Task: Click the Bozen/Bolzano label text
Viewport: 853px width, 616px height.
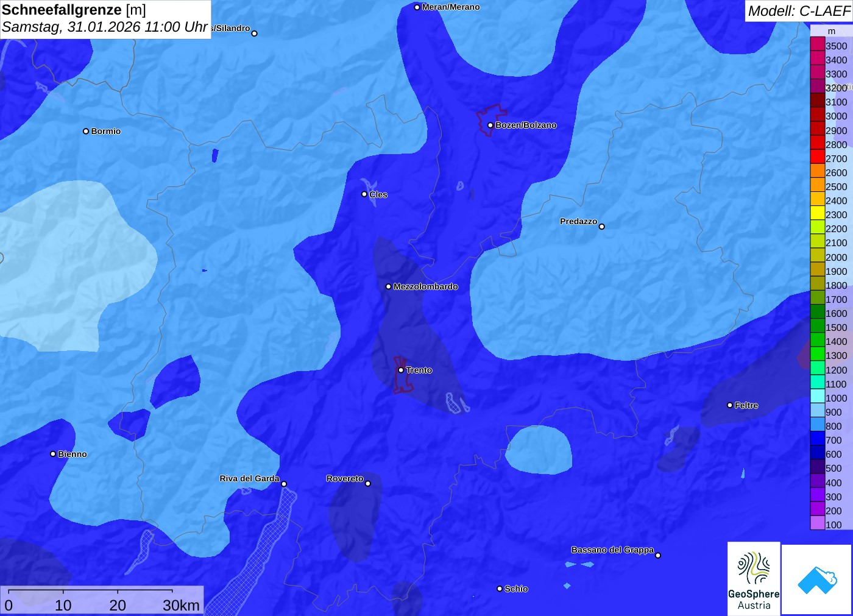Action: pos(526,125)
